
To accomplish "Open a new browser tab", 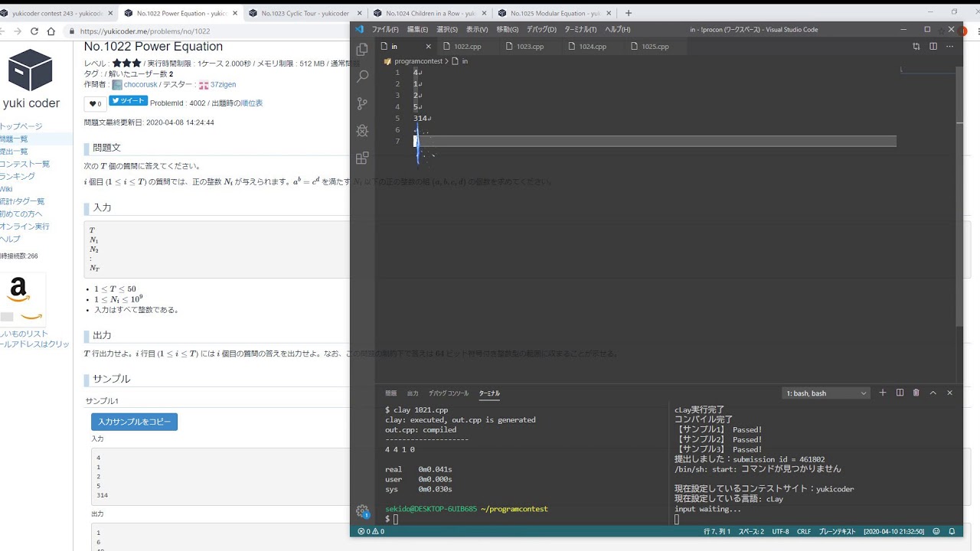I will [x=629, y=13].
